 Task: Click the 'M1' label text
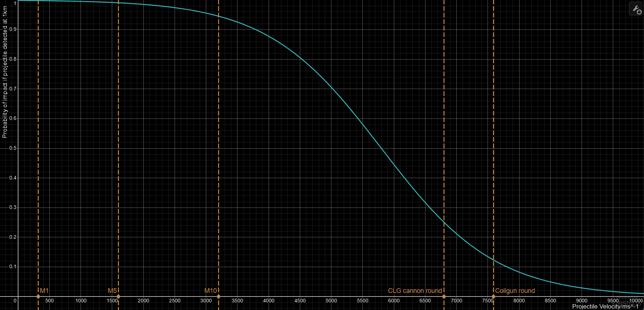pyautogui.click(x=44, y=291)
